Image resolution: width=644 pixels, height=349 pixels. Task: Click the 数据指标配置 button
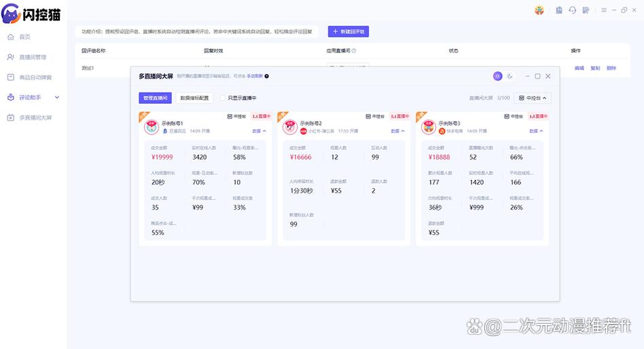pyautogui.click(x=194, y=98)
